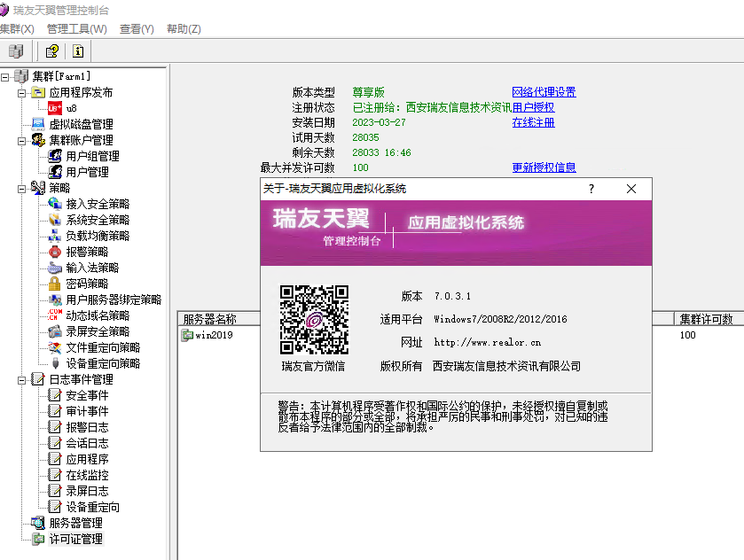Select 在线监控 log entry

point(87,475)
